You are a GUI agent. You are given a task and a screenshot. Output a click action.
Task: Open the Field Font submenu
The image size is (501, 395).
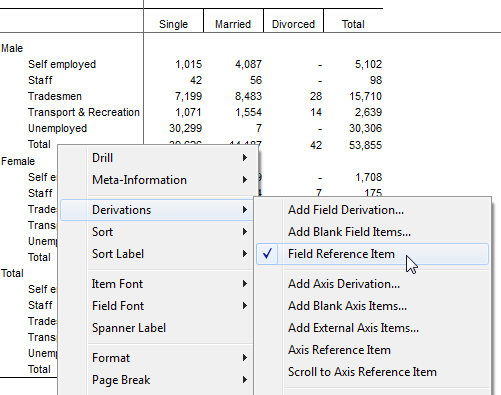click(157, 306)
